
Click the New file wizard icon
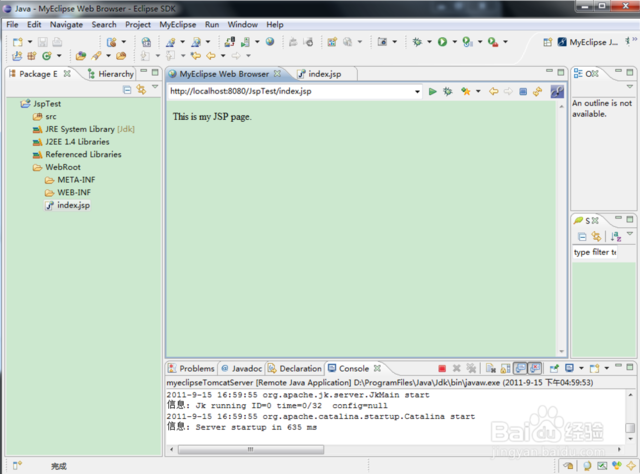[x=18, y=42]
